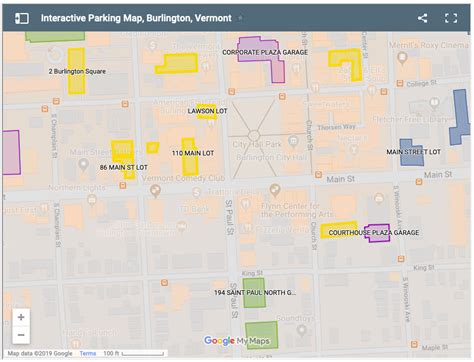The height and width of the screenshot is (362, 474).
Task: Star the Interactive Parking Map title
Action: pos(240,18)
